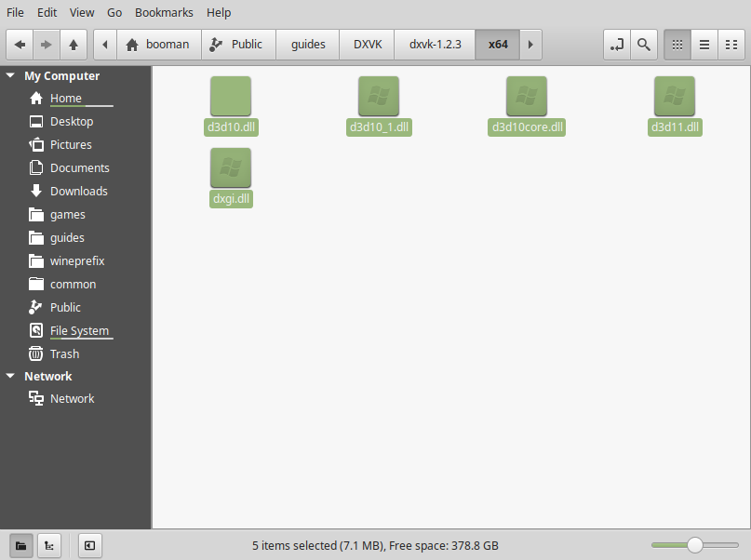Open the wineprefix bookmark in sidebar
The height and width of the screenshot is (560, 751).
point(77,260)
